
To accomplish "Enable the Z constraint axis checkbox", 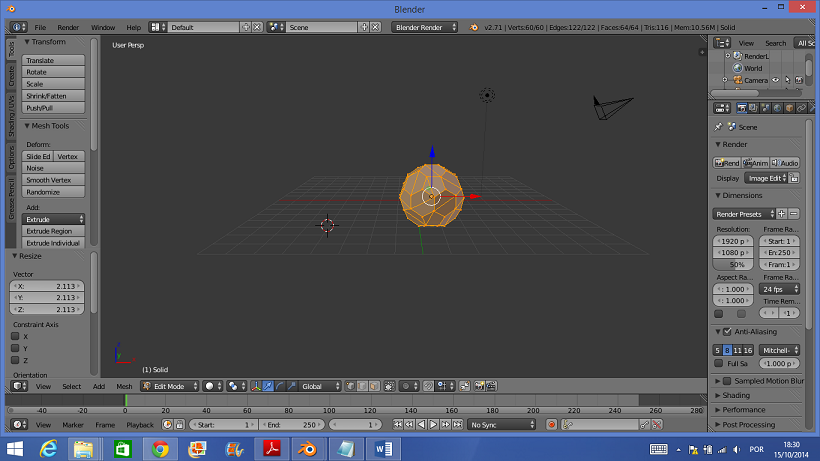I will [x=15, y=360].
